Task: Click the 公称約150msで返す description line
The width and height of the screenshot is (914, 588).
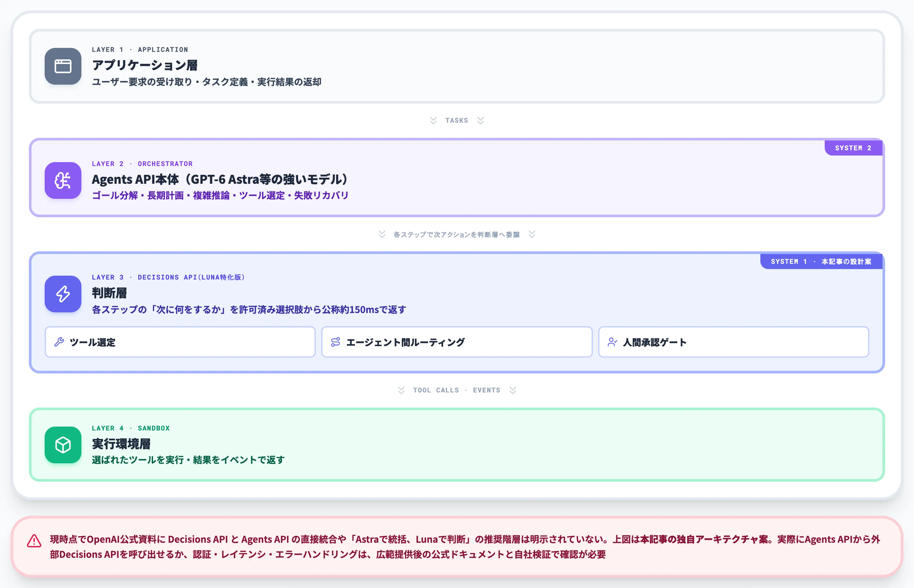Action: (249, 310)
